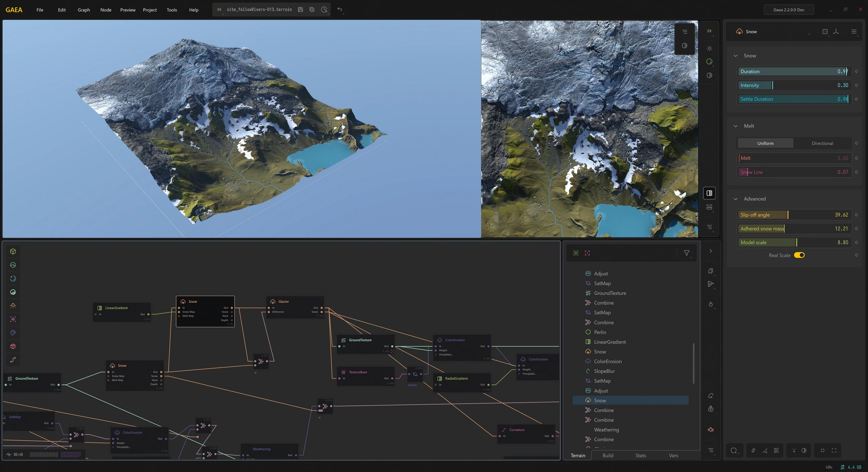Image resolution: width=868 pixels, height=472 pixels.
Task: Collapse the Melt section
Action: pos(735,126)
